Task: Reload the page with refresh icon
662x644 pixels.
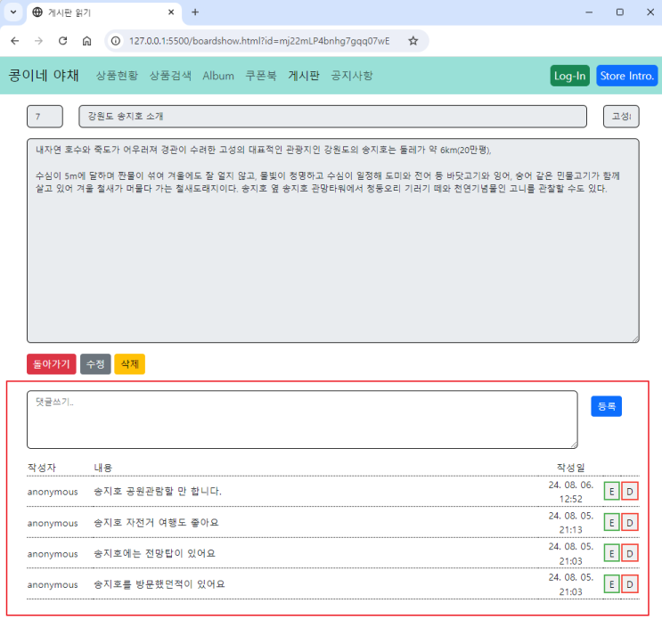Action: pos(63,41)
